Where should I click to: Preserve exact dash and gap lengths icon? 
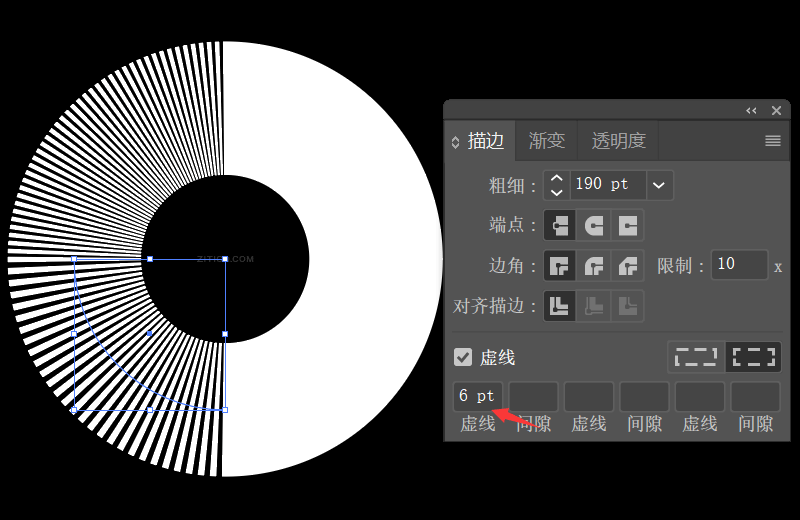tap(696, 357)
